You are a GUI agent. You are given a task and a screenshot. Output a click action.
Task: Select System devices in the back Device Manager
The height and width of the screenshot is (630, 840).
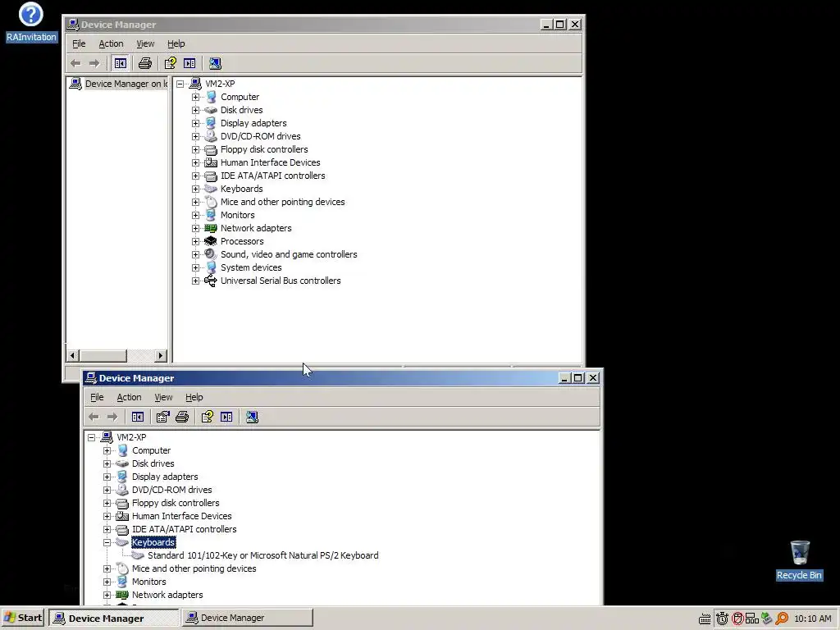tap(251, 268)
